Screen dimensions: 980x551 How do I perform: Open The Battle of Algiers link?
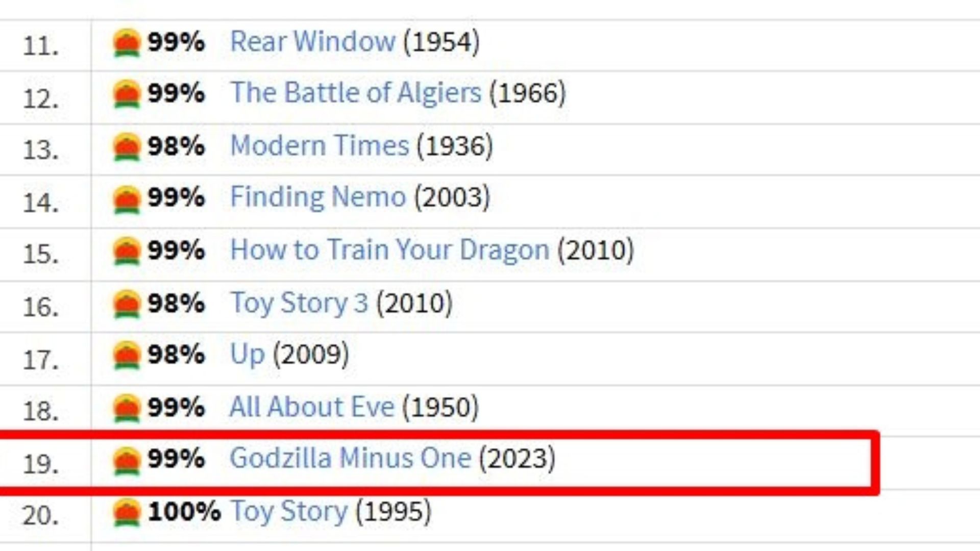(356, 93)
